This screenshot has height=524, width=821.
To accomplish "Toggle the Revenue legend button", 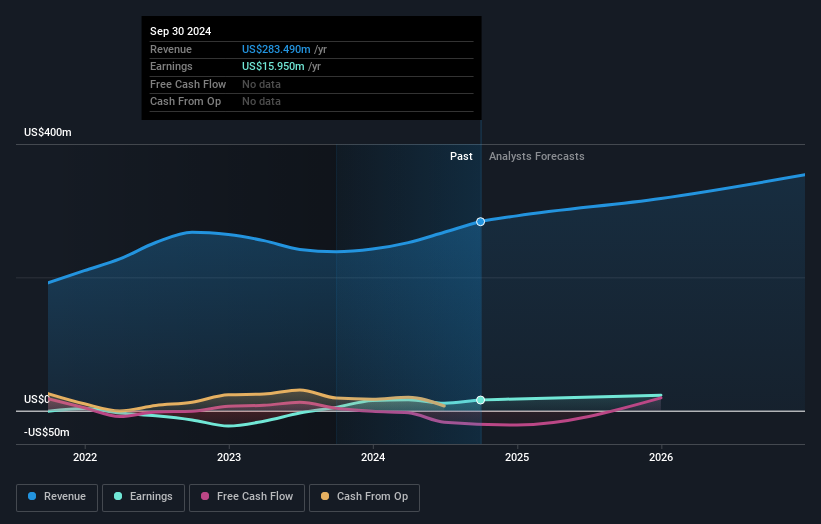I will coord(57,497).
